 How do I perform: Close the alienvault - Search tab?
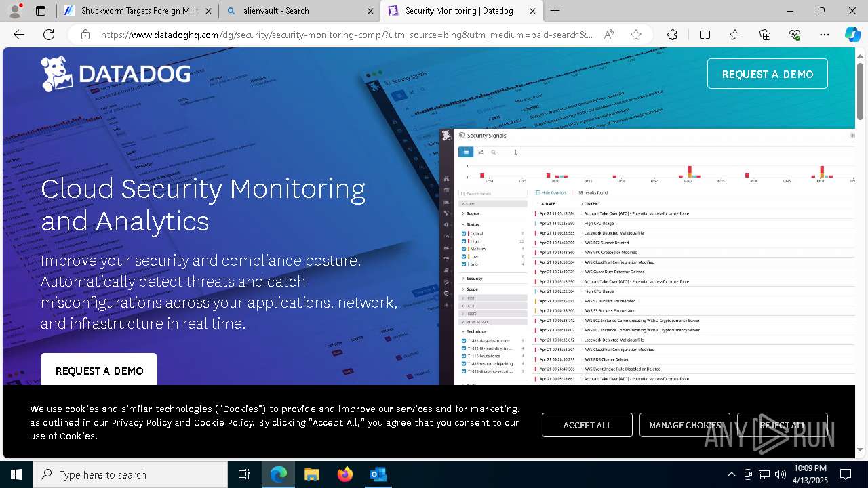tap(370, 11)
